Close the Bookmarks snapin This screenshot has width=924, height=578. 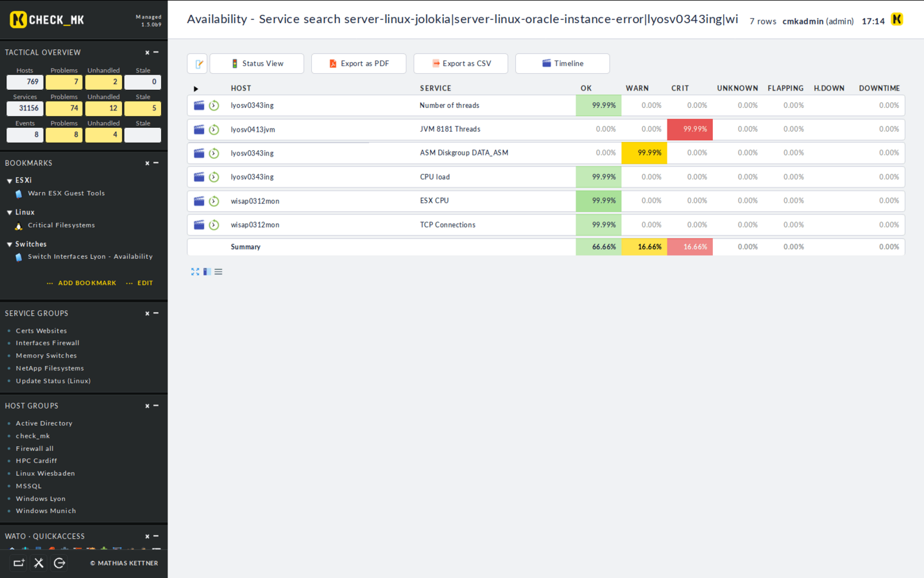point(147,163)
